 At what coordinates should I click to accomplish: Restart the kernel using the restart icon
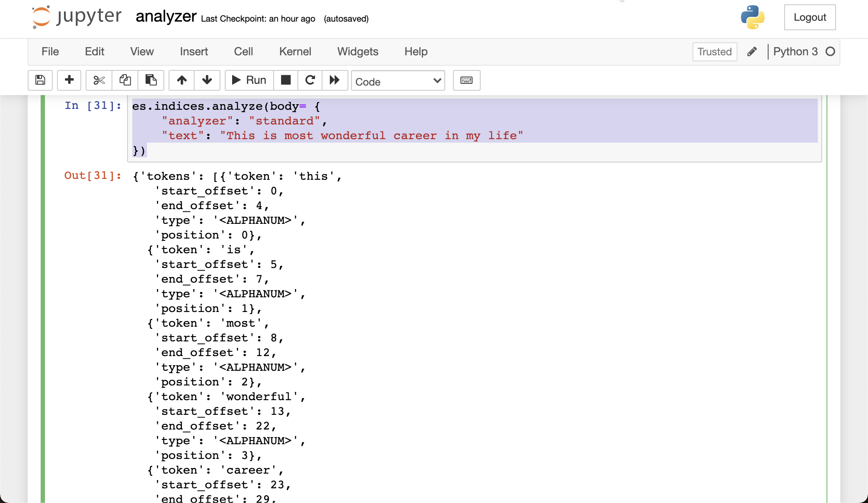coord(310,80)
